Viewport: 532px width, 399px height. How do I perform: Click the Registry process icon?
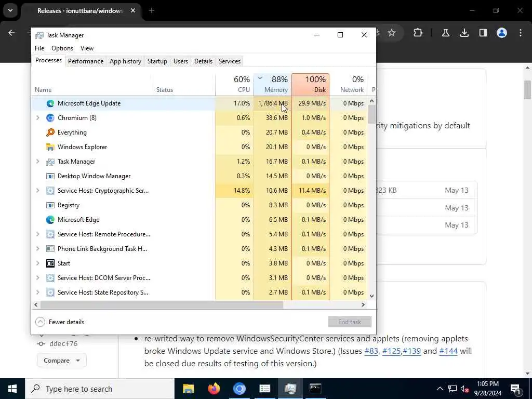tap(50, 205)
